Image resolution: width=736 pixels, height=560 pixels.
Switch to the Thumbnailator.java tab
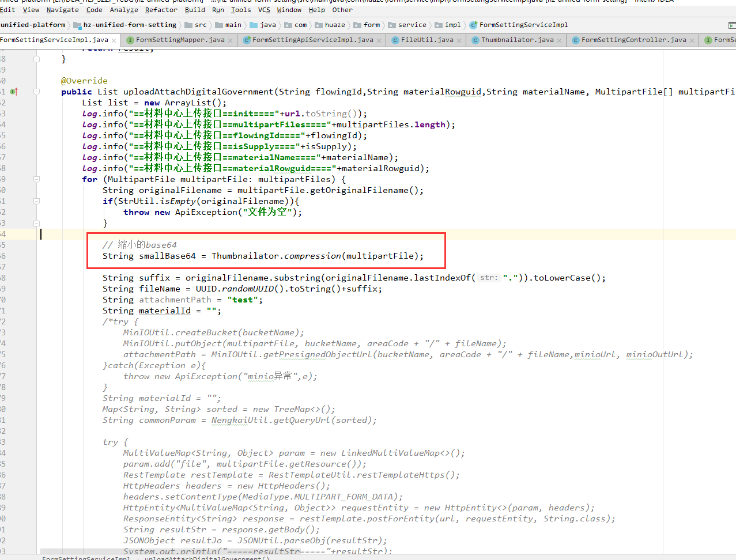point(516,40)
